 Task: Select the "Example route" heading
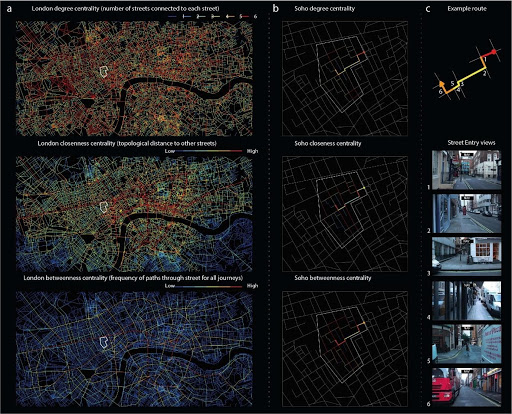tap(467, 9)
